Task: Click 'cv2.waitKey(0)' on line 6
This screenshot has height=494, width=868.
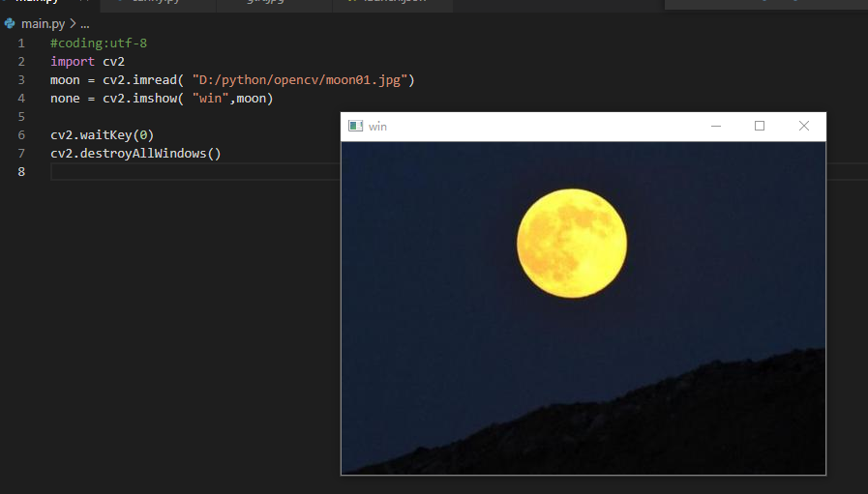Action: [102, 135]
